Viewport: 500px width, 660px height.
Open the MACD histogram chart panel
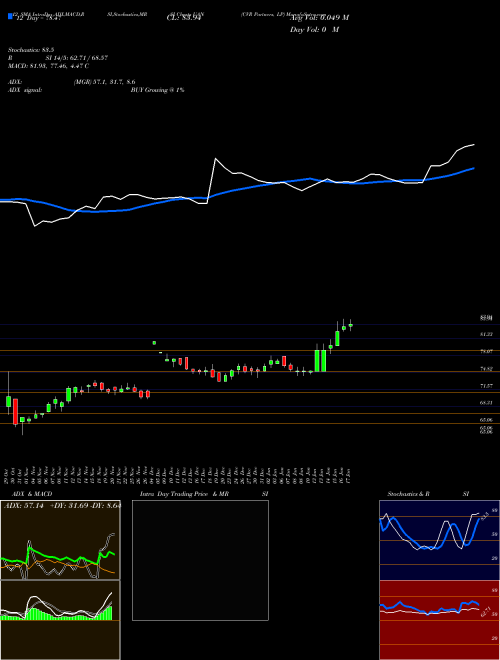(60, 620)
